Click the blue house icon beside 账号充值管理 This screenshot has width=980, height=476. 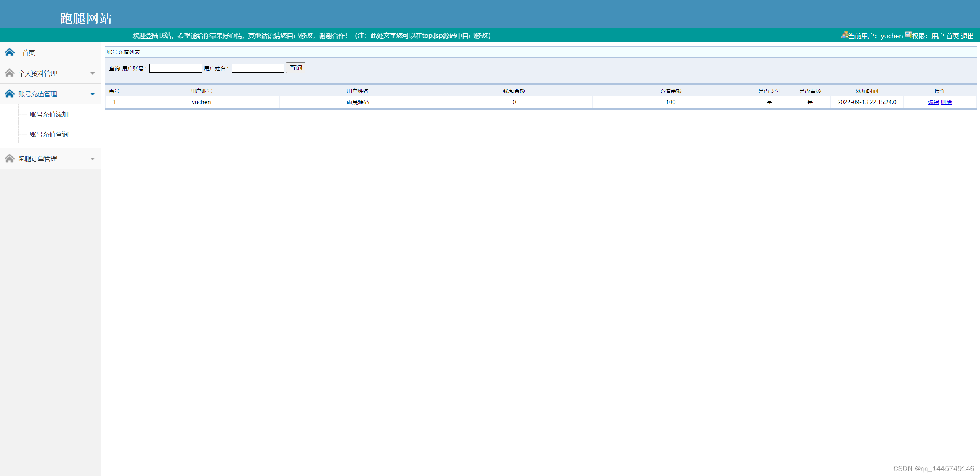(10, 93)
